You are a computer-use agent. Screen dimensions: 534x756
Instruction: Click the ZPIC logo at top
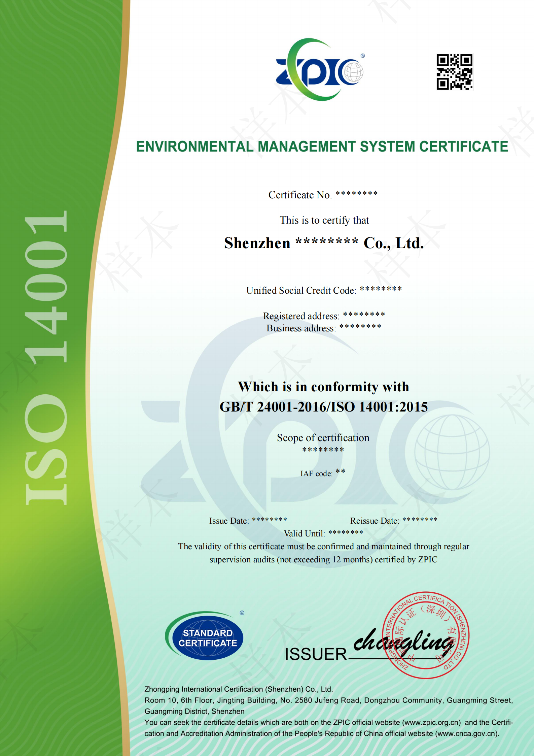320,70
